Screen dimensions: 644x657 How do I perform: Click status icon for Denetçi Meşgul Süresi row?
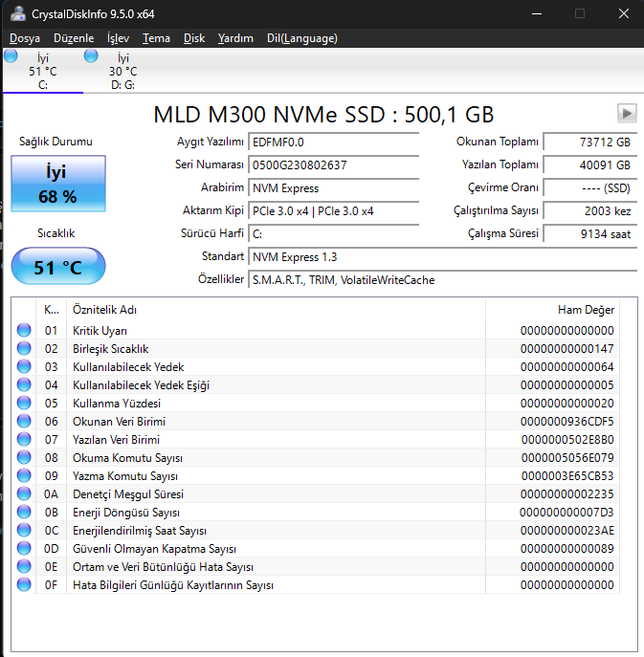(x=24, y=493)
